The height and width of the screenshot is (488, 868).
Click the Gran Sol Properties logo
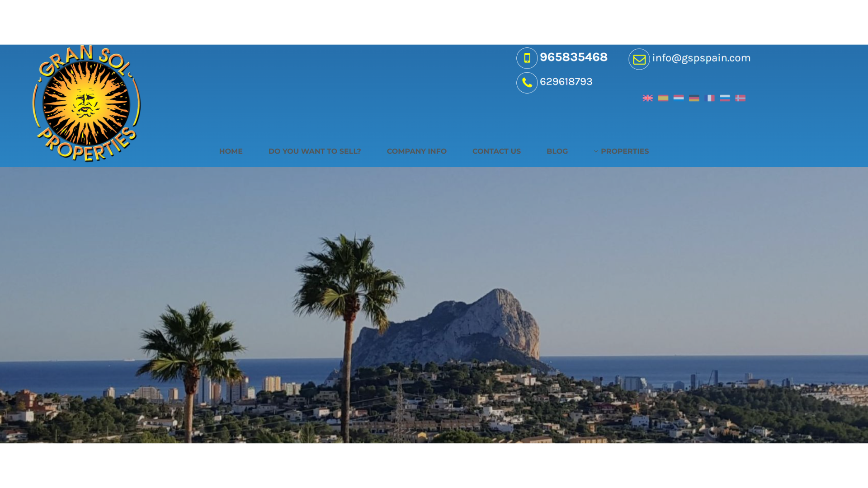pos(86,103)
